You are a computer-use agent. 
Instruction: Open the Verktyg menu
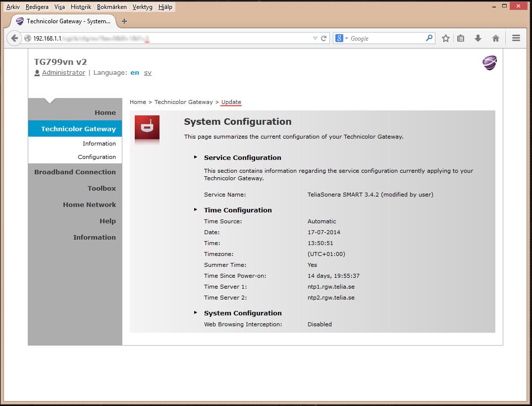(x=142, y=7)
